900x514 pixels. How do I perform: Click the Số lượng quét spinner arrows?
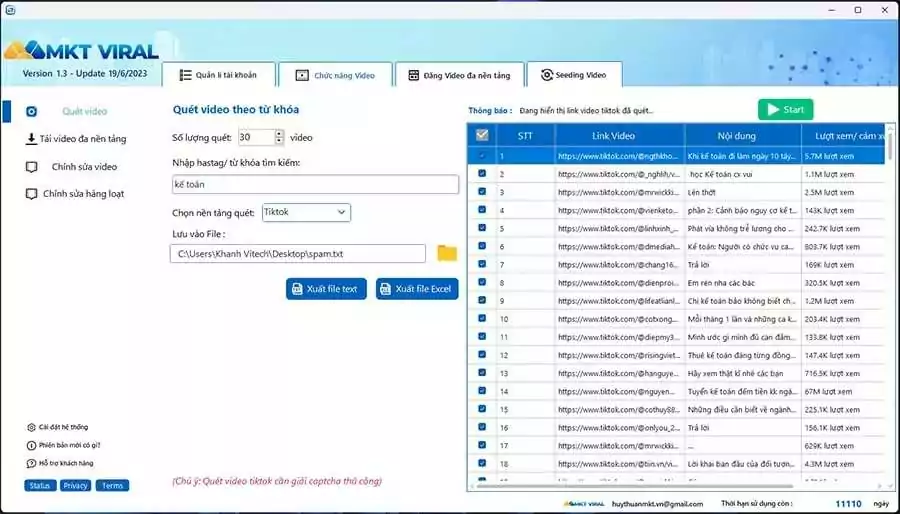tap(279, 137)
